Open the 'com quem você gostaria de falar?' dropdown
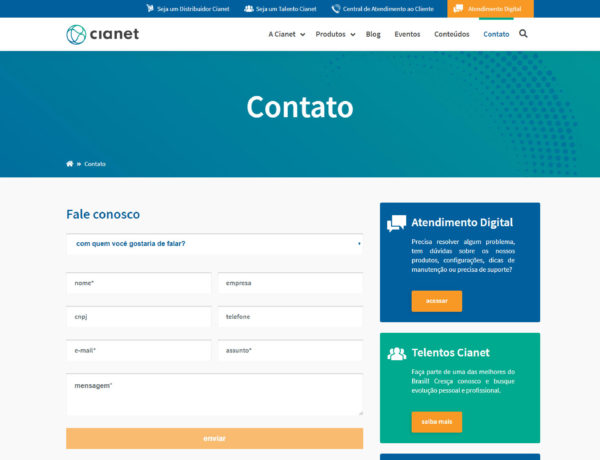This screenshot has height=460, width=600. tap(214, 244)
